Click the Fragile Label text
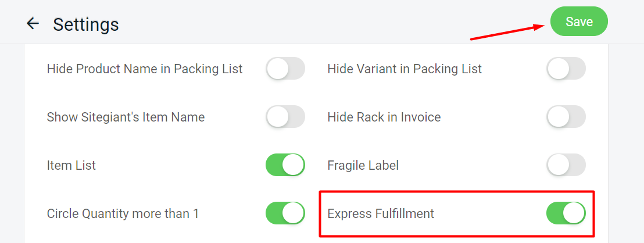The height and width of the screenshot is (243, 644). coord(363,165)
